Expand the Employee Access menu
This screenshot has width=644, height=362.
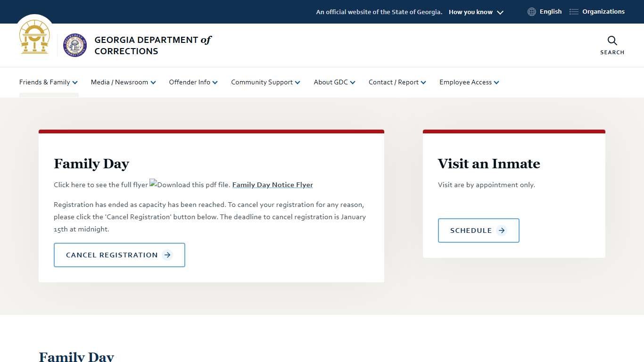click(x=469, y=82)
